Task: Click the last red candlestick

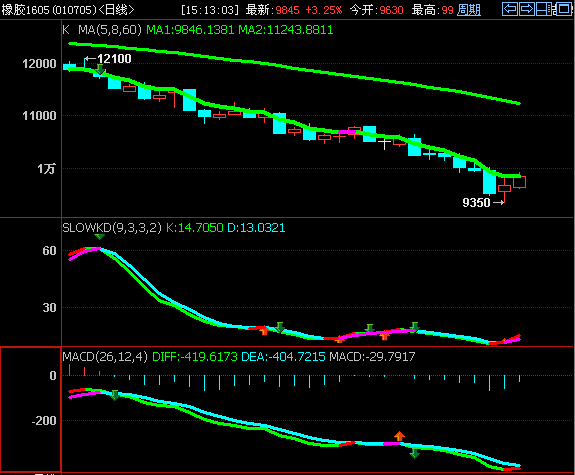Action: coord(519,182)
